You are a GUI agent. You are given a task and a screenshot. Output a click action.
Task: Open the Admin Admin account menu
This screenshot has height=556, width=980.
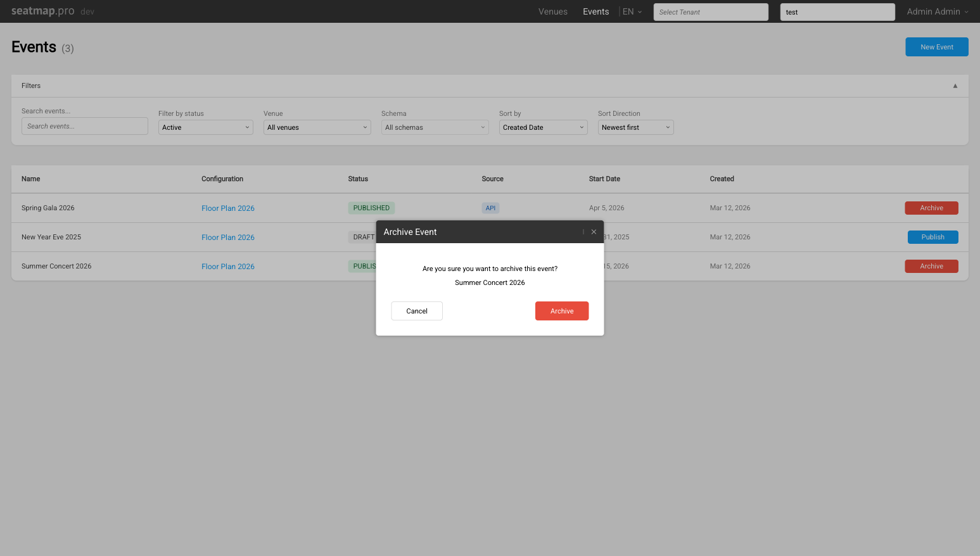click(936, 11)
